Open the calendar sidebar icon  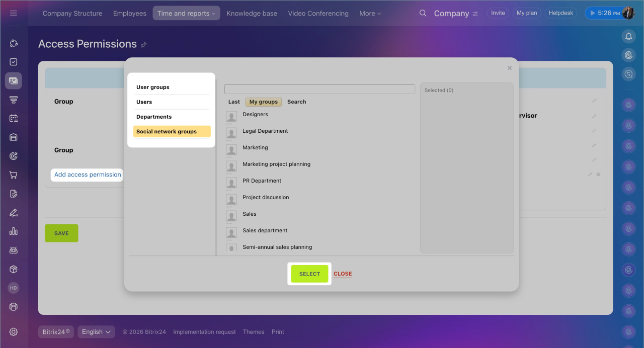coord(14,118)
